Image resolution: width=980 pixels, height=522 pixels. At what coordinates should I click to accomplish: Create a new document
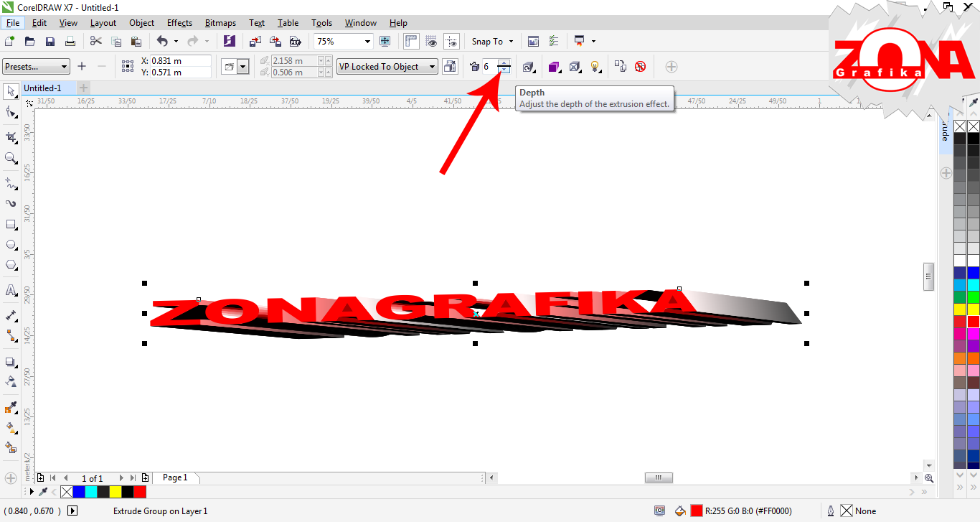click(x=10, y=42)
